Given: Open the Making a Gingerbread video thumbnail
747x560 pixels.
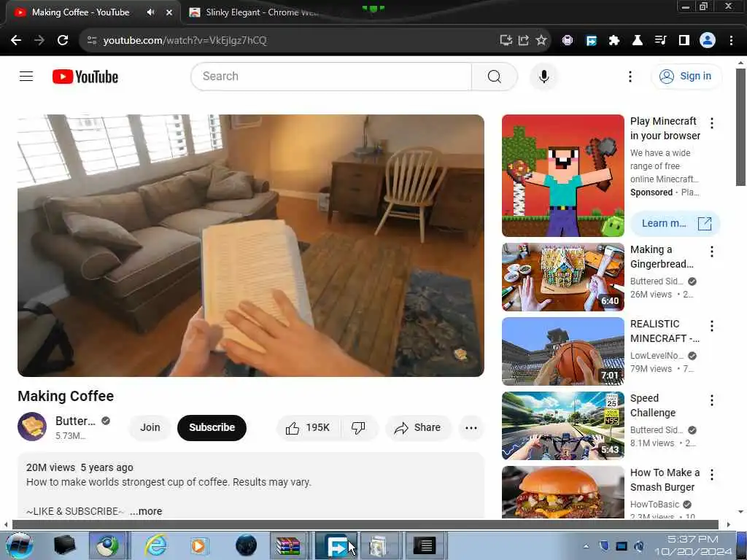Looking at the screenshot, I should (x=562, y=277).
